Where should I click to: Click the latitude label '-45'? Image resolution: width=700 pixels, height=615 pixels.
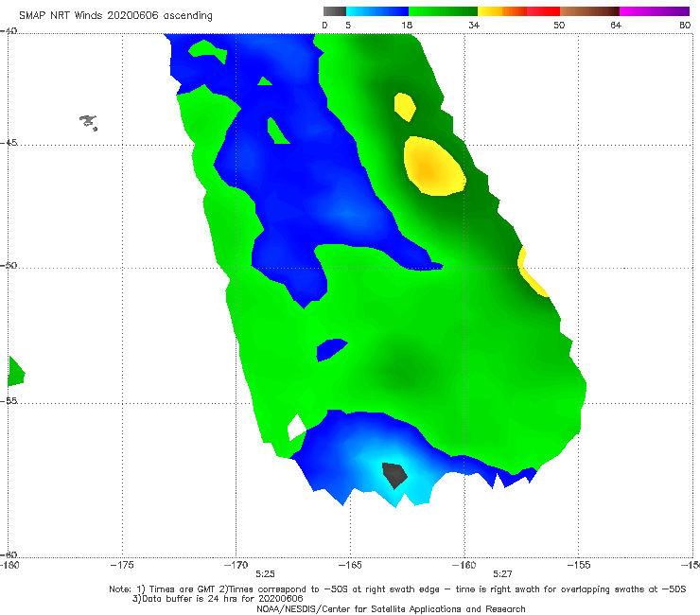pyautogui.click(x=9, y=143)
